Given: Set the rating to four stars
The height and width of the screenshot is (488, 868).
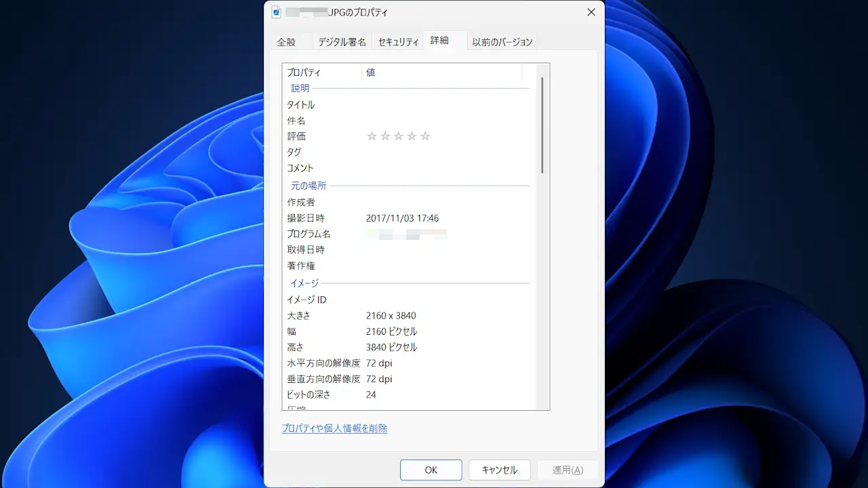Looking at the screenshot, I should point(412,136).
